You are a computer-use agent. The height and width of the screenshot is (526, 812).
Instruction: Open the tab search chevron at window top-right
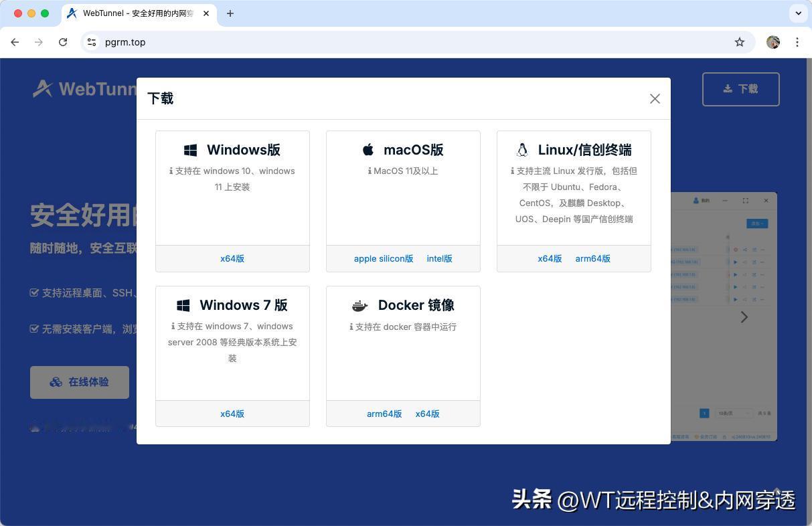798,13
